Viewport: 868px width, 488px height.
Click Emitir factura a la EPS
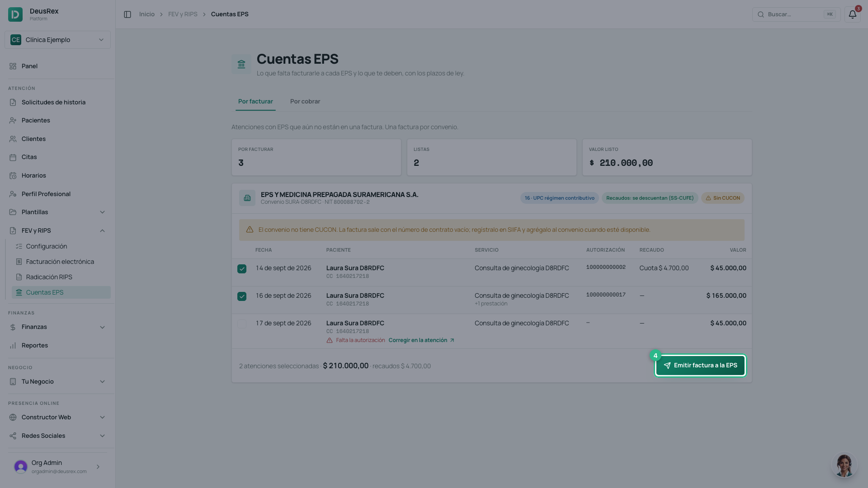(x=700, y=366)
